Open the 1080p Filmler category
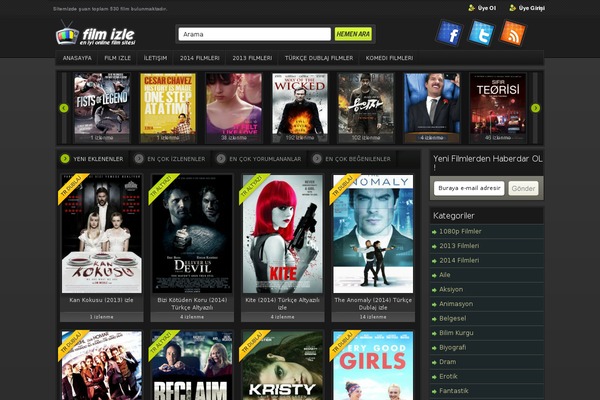Screen dimensions: 600x400 [x=487, y=232]
